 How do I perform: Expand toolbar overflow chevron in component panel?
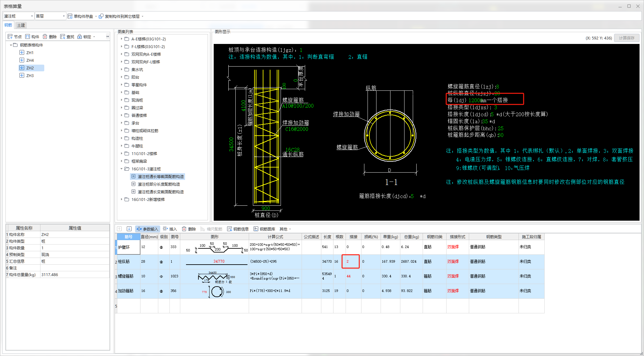108,37
